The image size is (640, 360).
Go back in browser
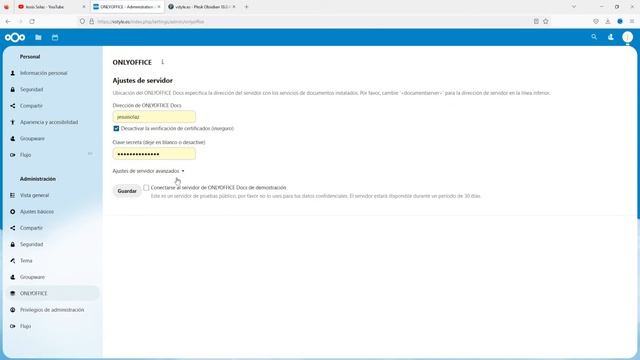[9, 21]
